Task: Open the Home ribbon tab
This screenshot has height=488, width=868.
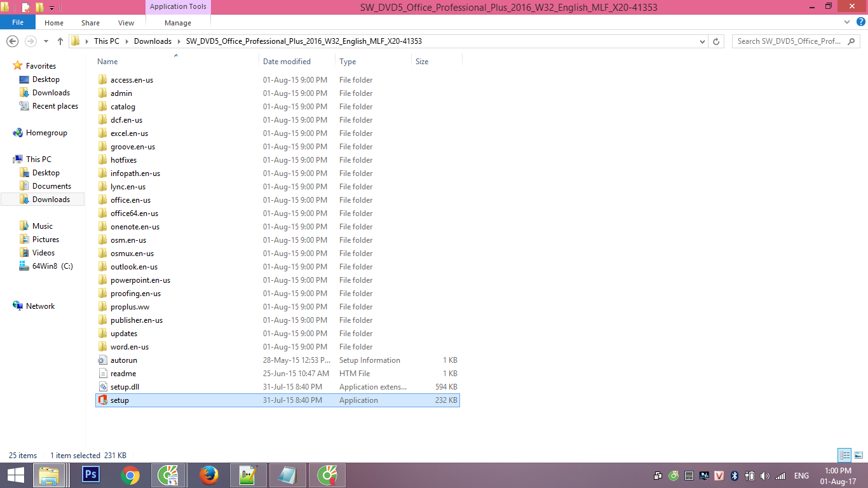Action: coord(54,23)
